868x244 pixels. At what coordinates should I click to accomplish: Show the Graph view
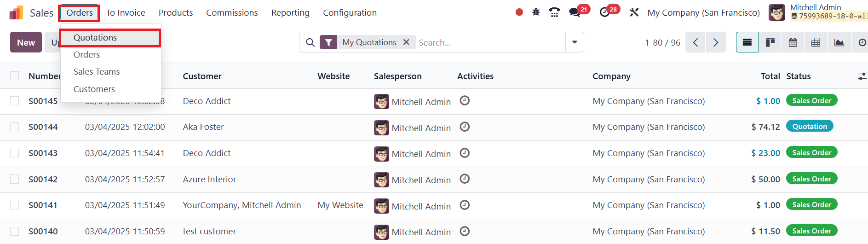click(x=839, y=42)
